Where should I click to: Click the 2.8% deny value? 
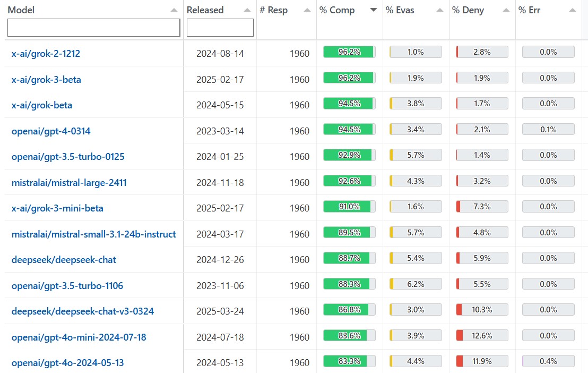click(482, 52)
